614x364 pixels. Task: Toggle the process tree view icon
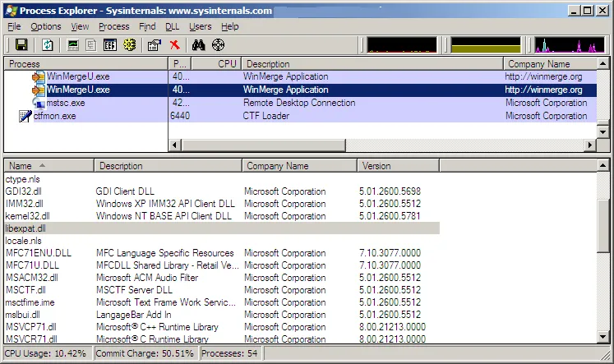coord(91,45)
